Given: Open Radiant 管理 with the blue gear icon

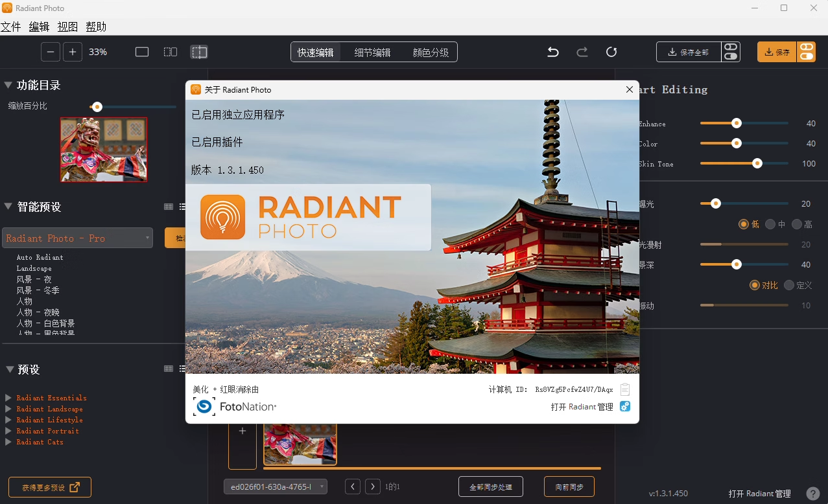Looking at the screenshot, I should [624, 406].
